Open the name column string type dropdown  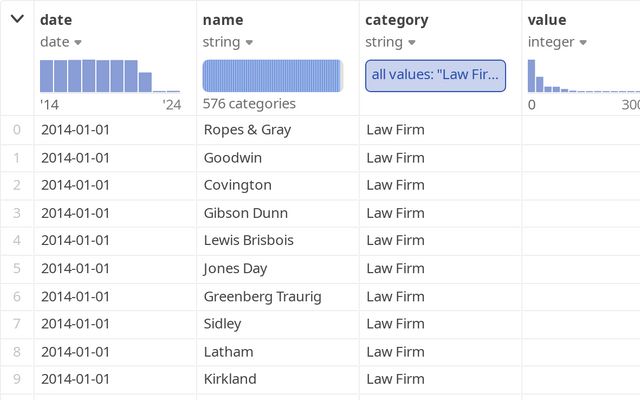click(249, 42)
